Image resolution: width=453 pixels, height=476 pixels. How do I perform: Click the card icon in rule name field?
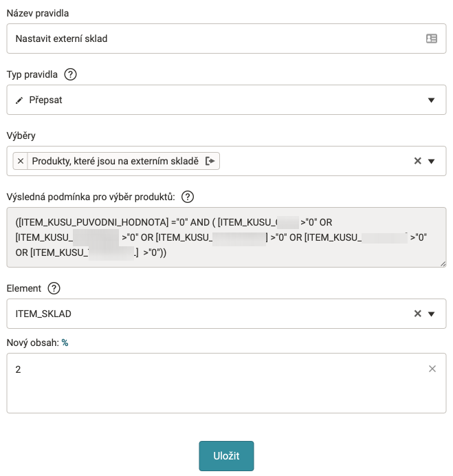pyautogui.click(x=432, y=39)
